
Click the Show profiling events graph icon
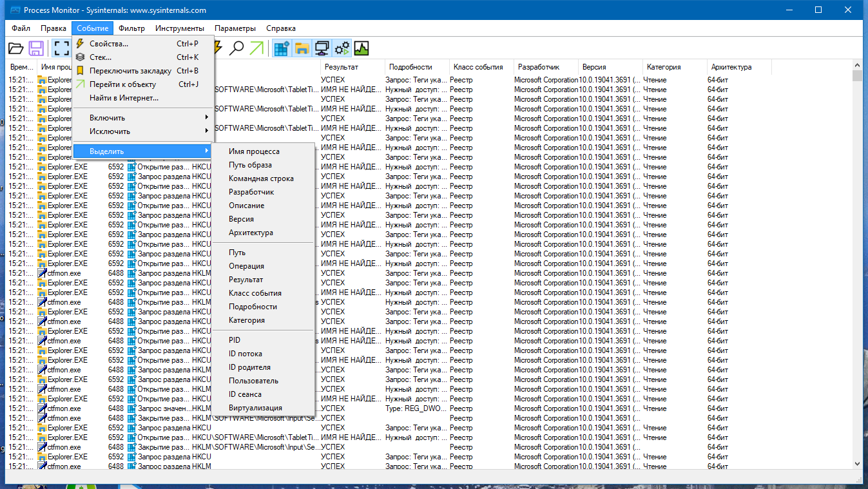click(x=362, y=48)
